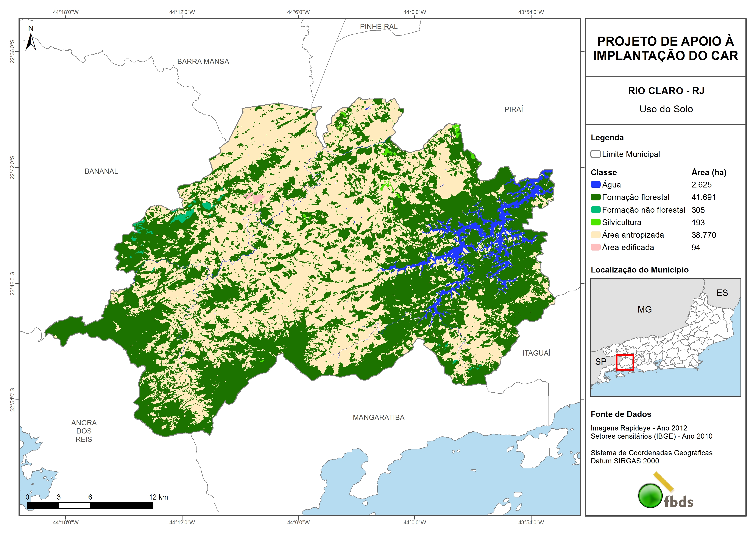This screenshot has height=534, width=756.
Task: Click the dark green Formação florestal swatch
Action: pos(595,197)
